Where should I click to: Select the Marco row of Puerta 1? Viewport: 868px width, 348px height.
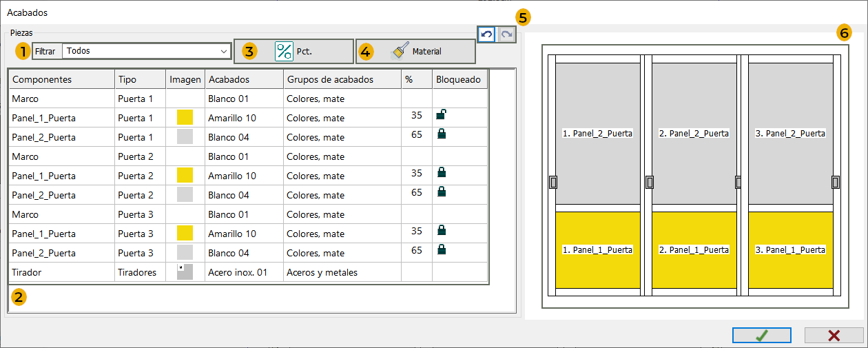(x=249, y=99)
